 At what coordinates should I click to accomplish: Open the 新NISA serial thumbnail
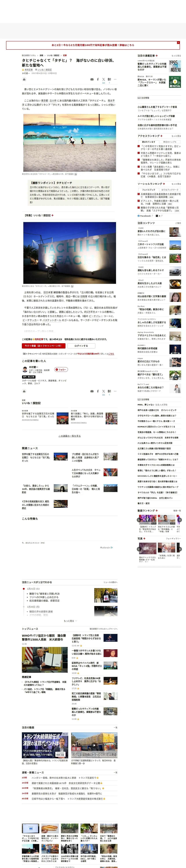(175, 82)
